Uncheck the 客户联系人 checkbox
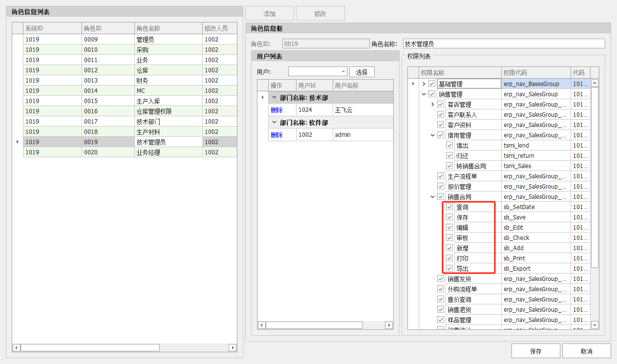The height and width of the screenshot is (364, 617). click(441, 115)
